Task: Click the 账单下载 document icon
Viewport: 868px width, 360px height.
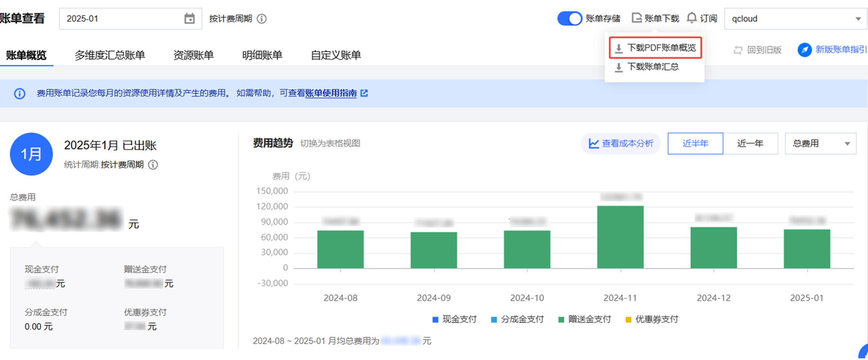Action: [x=636, y=18]
